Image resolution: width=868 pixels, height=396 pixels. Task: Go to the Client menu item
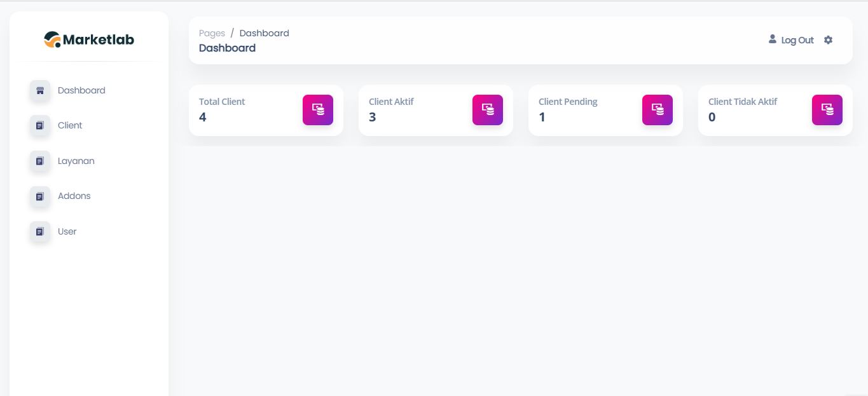click(x=70, y=126)
